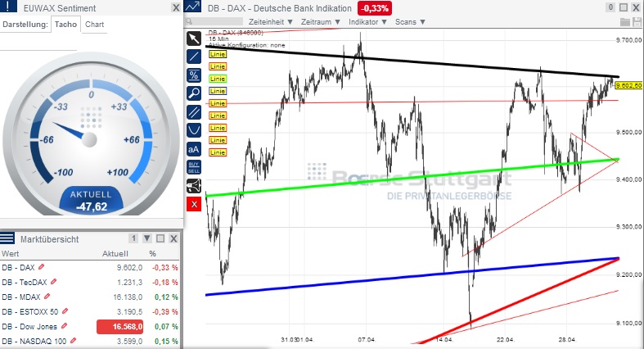Select the DB - Dow Jones row name
This screenshot has height=349, width=644.
(x=29, y=326)
